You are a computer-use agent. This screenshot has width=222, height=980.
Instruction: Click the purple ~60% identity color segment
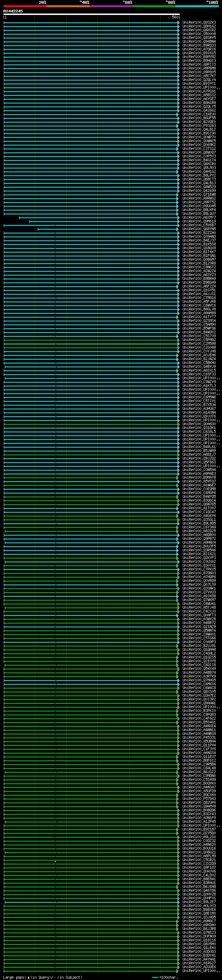[111, 6]
